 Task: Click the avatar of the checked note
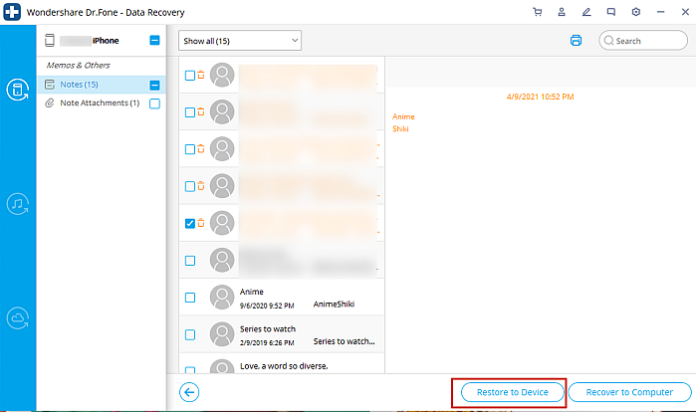[x=222, y=223]
